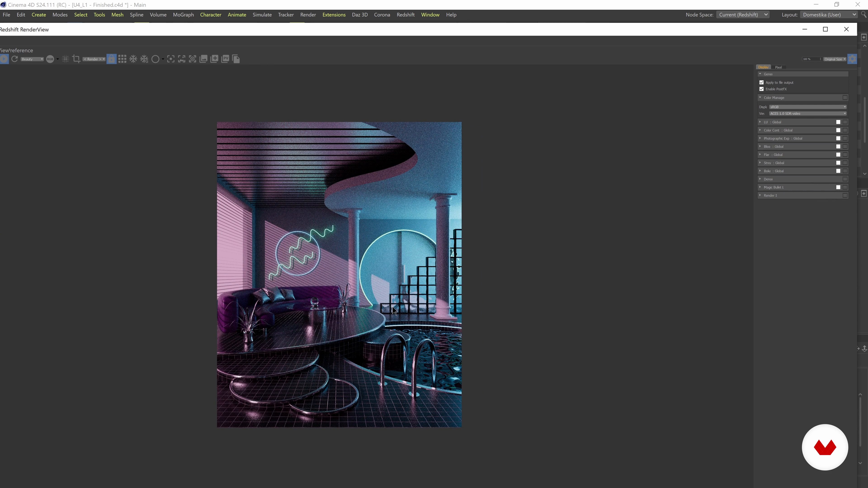868x488 pixels.
Task: Expand the Render Info section arrow
Action: (x=760, y=195)
